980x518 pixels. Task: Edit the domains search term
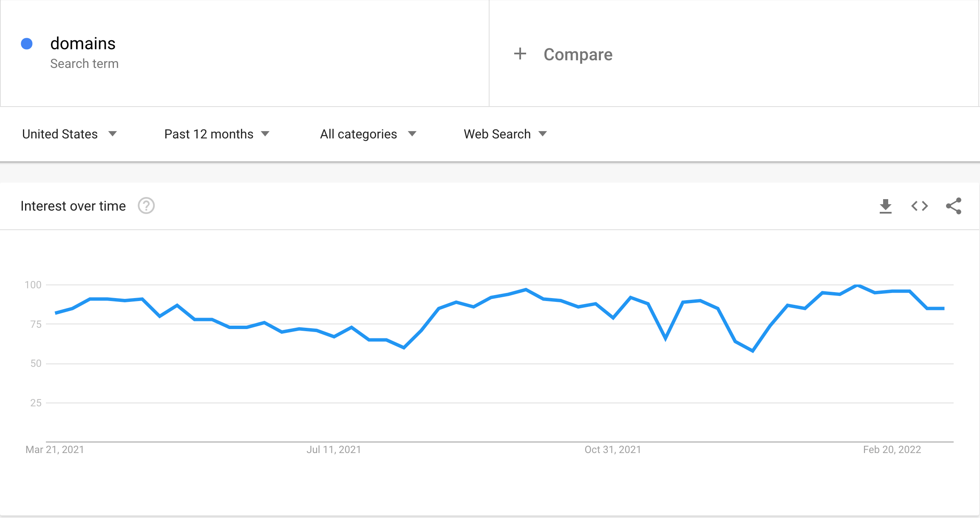(x=83, y=43)
